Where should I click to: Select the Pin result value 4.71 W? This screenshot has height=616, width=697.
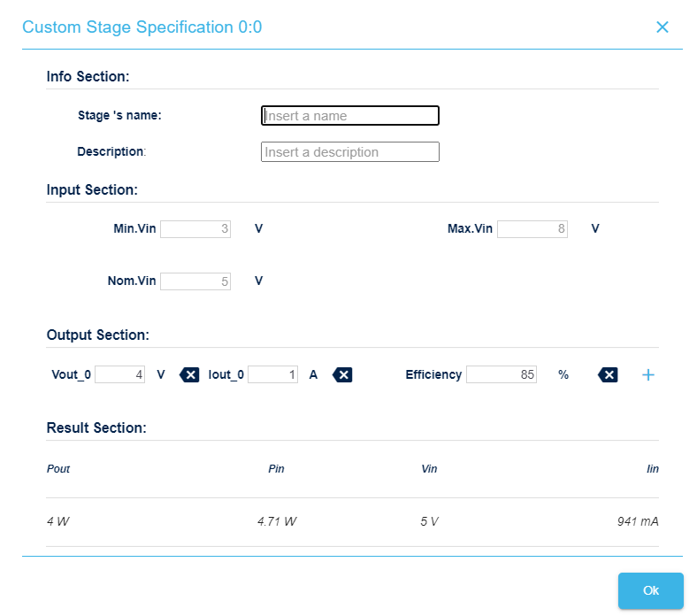[x=277, y=521]
